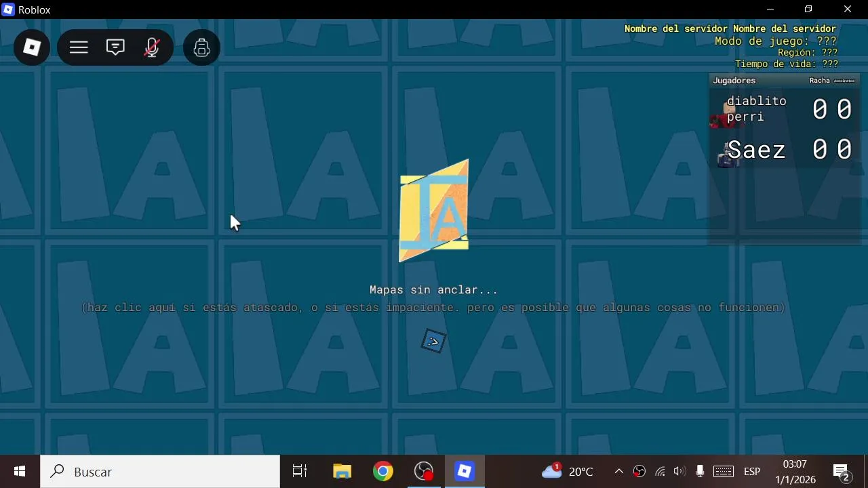Open the clock showing 03:07
This screenshot has width=868, height=488.
click(795, 471)
